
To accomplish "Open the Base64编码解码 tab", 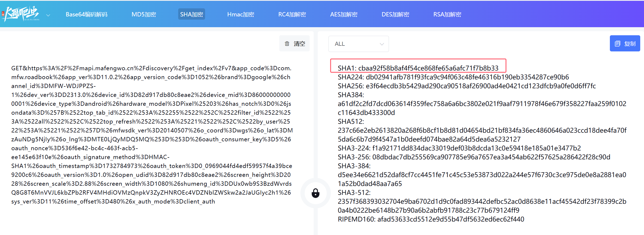I will click(x=87, y=15).
